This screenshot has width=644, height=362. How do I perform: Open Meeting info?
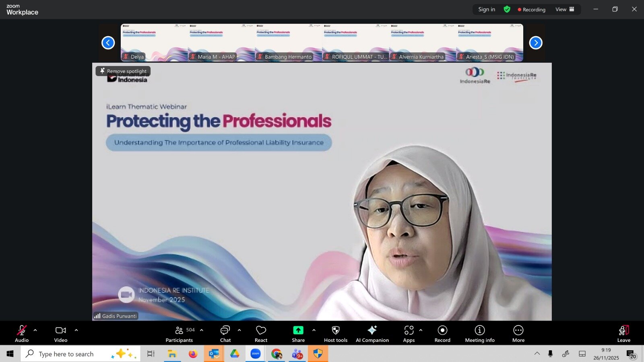point(479,333)
